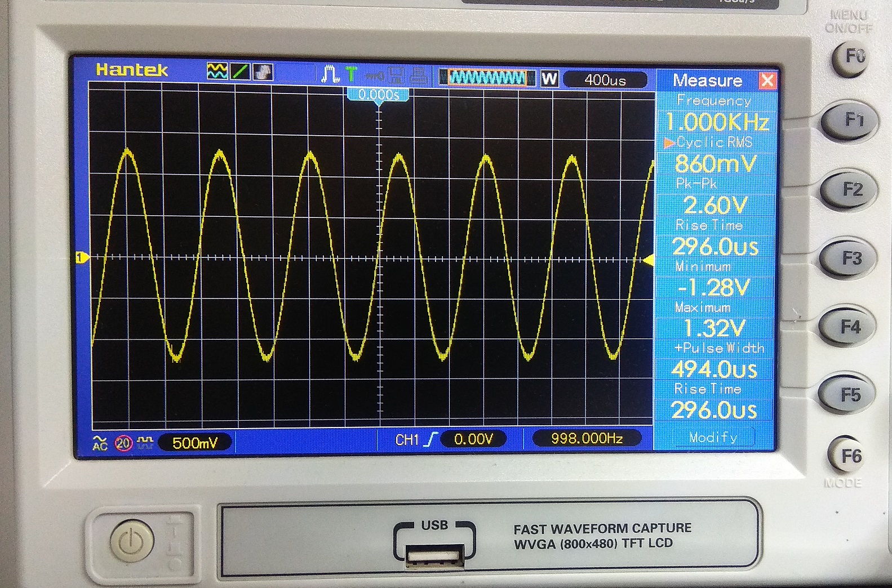
Task: Click the Modify button in Measure panel
Action: [713, 438]
